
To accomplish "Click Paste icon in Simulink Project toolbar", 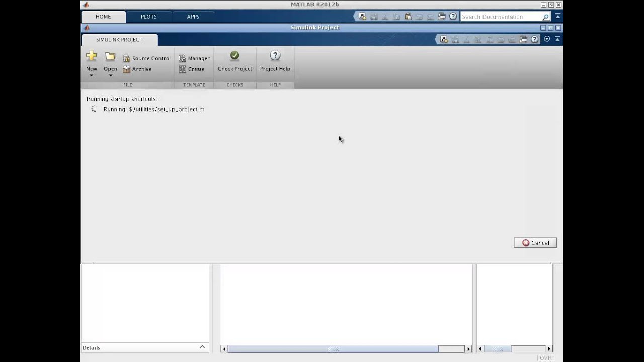I will tap(490, 39).
